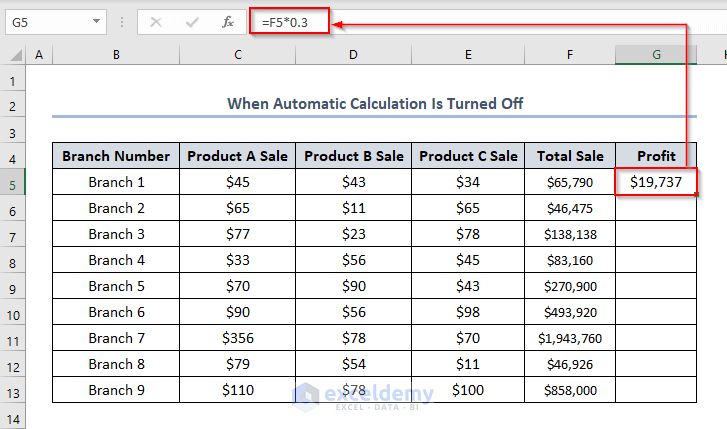Select column A header
The width and height of the screenshot is (727, 429).
39,55
